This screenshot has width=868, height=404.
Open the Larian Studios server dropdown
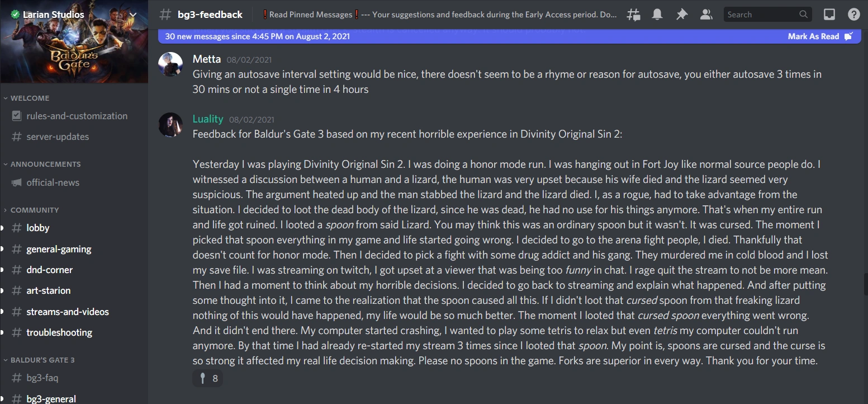(133, 15)
